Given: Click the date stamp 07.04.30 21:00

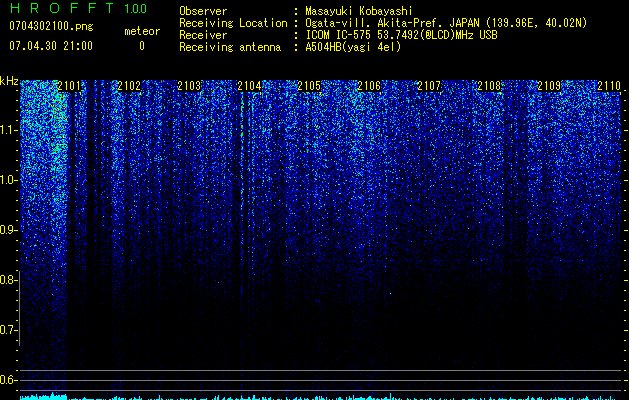Looking at the screenshot, I should coord(51,46).
